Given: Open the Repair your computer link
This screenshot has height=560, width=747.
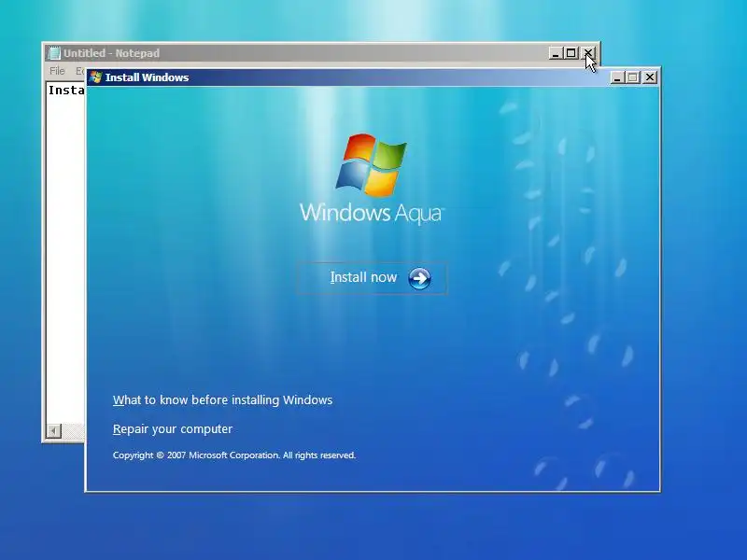Looking at the screenshot, I should coord(173,429).
